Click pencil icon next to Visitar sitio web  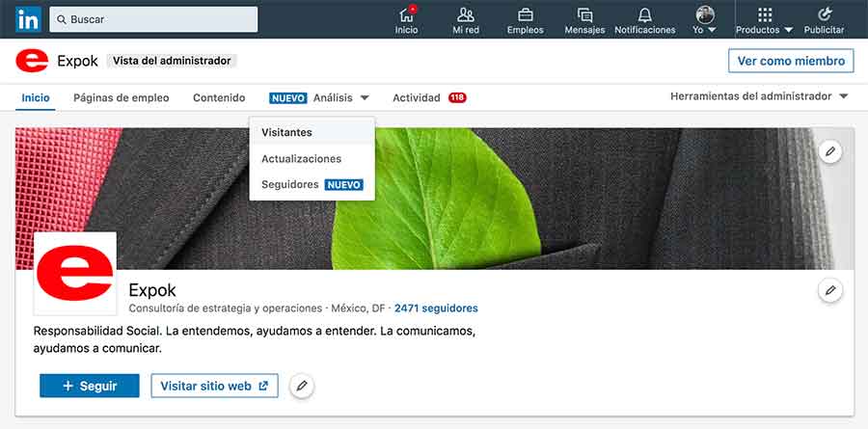[x=302, y=386]
